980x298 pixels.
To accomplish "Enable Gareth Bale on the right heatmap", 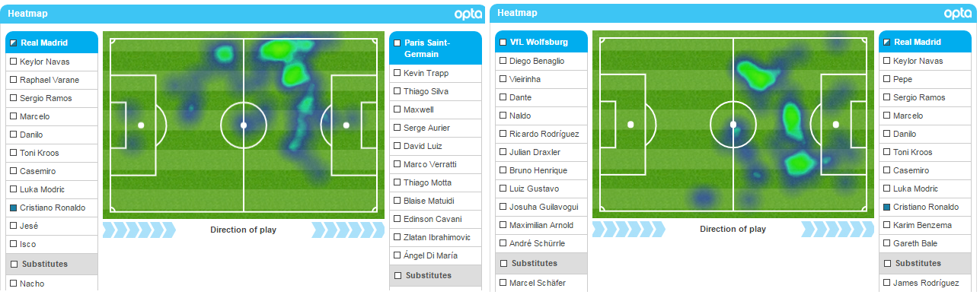I will point(887,243).
